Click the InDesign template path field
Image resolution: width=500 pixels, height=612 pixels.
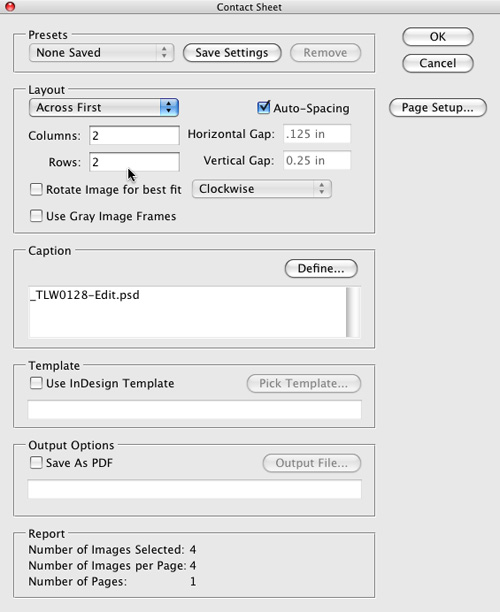(194, 409)
